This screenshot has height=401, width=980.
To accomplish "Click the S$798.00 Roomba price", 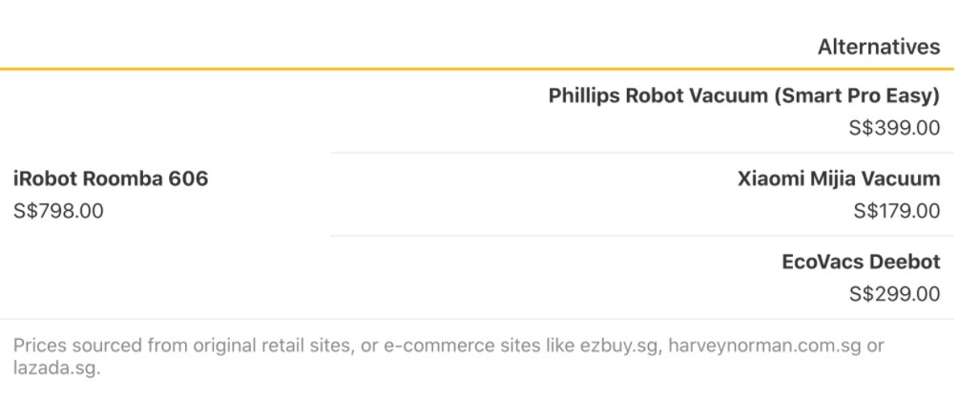I will tap(58, 211).
